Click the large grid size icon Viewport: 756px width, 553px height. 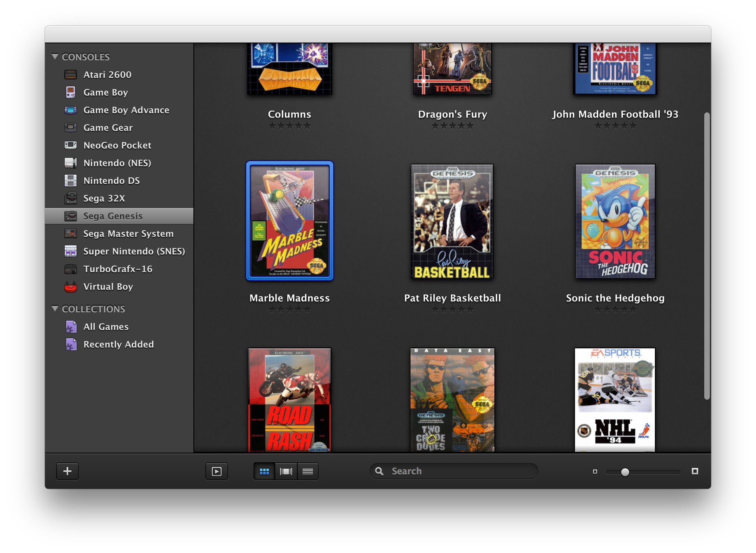(695, 471)
